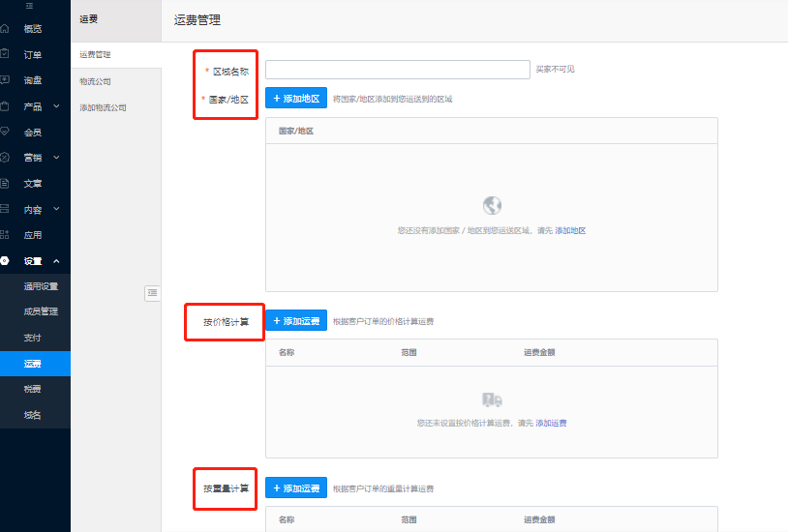Screen dimensions: 788x532
Task: Collapse the 设置 settings submenu
Action: coord(56,261)
